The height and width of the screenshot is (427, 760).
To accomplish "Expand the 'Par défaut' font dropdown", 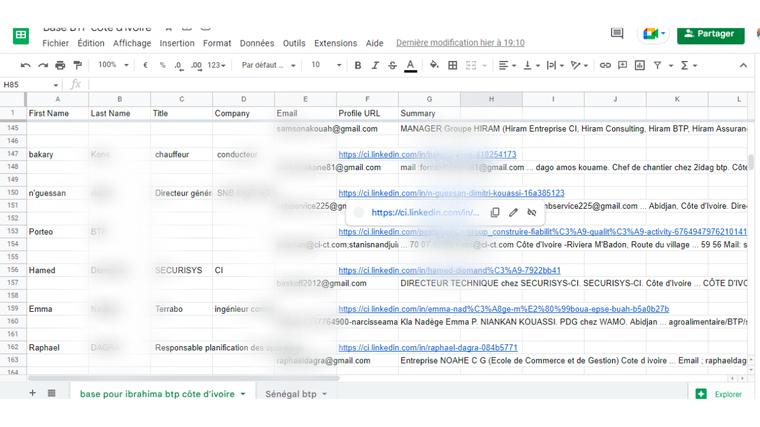I will click(x=268, y=65).
